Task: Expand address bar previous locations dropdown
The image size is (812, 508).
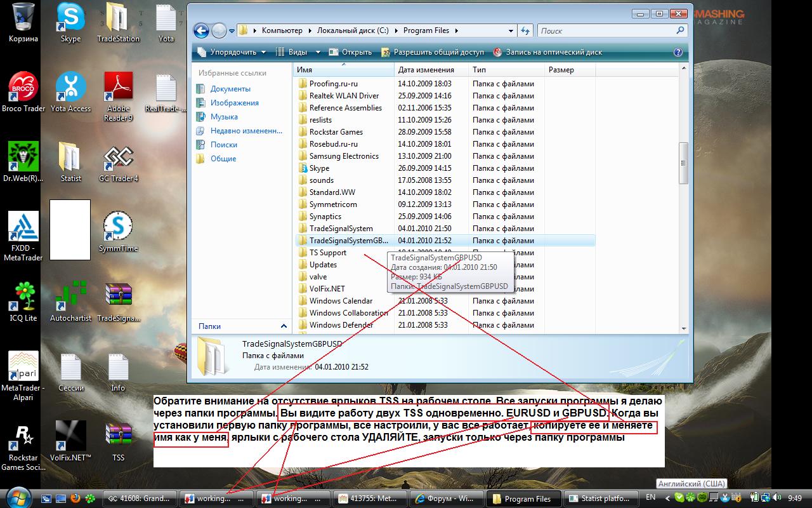Action: pyautogui.click(x=511, y=30)
